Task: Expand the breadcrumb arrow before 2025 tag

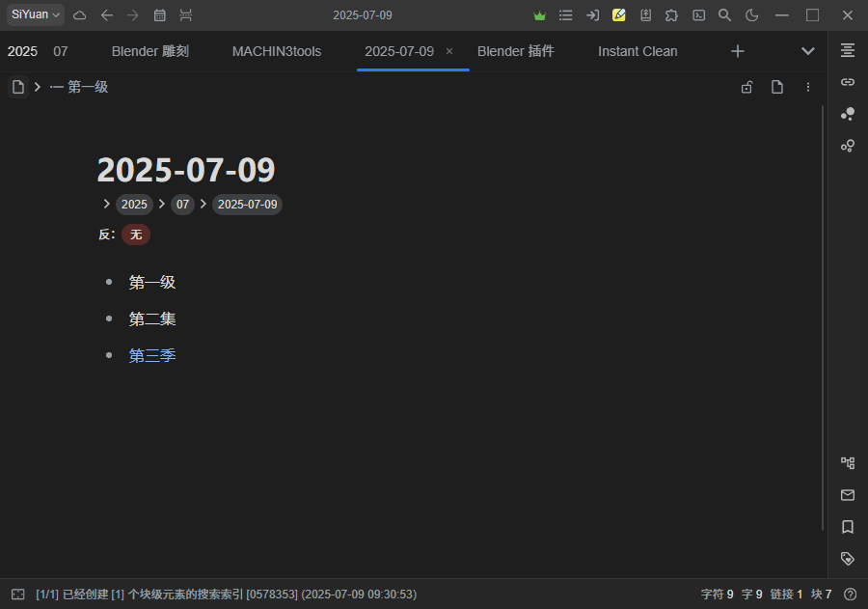Action: pyautogui.click(x=106, y=204)
